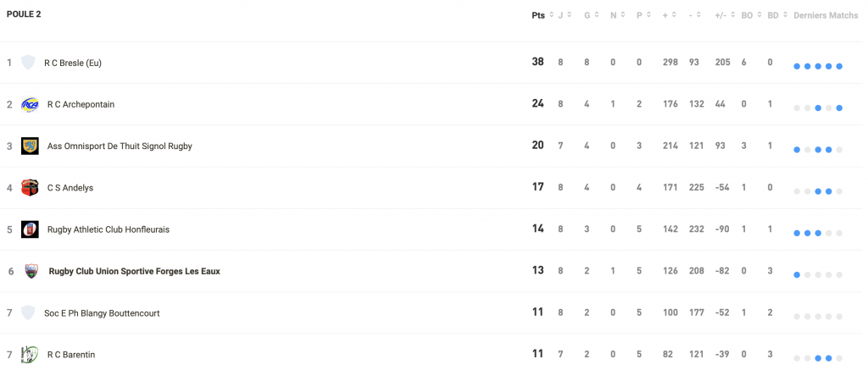Click the Honfleurais club logo
The height and width of the screenshot is (381, 868).
click(30, 229)
